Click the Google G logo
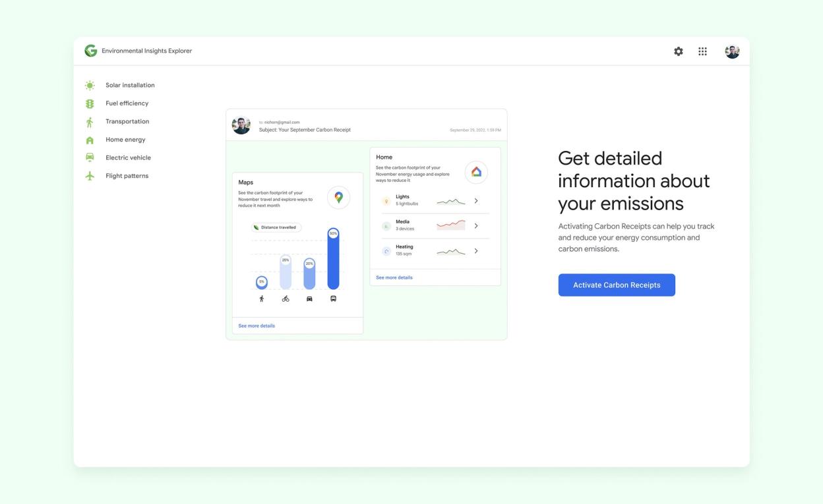823x504 pixels. pos(90,51)
